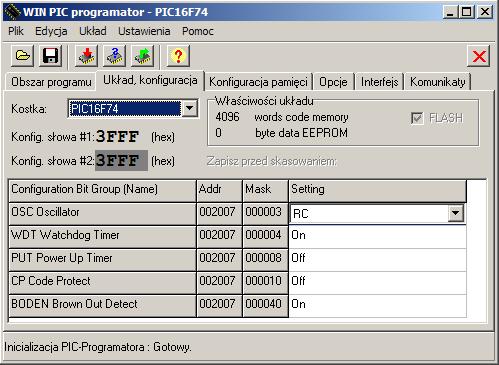This screenshot has height=365, width=499.
Task: Click the PUT Power Up Timer setting 'Off'
Action: click(378, 260)
